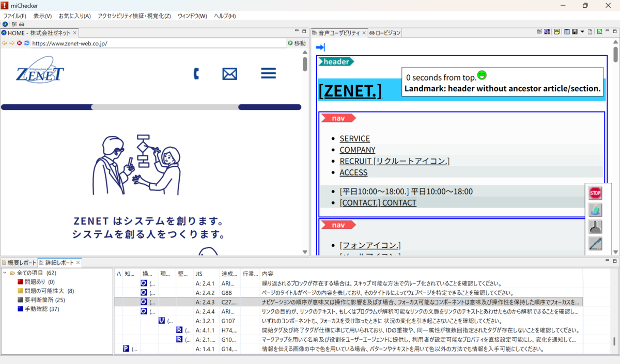The image size is (620, 364).
Task: Click the ZENET logo on the webpage
Action: point(39,70)
